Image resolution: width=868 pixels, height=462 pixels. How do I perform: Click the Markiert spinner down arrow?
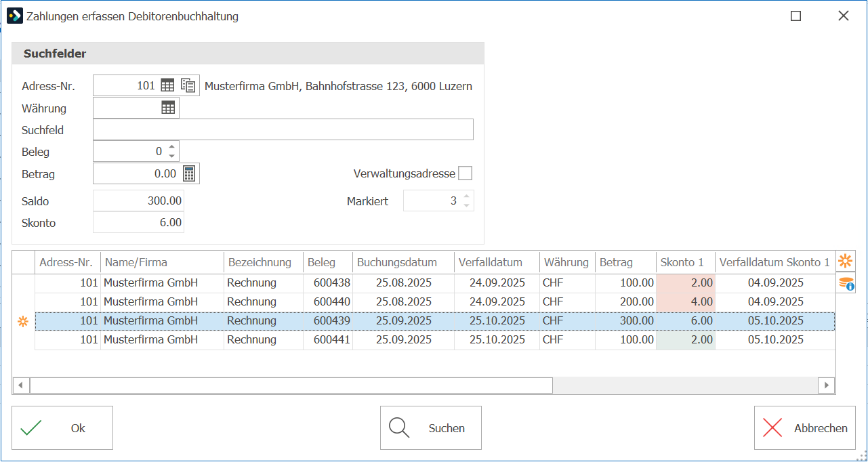pyautogui.click(x=466, y=205)
